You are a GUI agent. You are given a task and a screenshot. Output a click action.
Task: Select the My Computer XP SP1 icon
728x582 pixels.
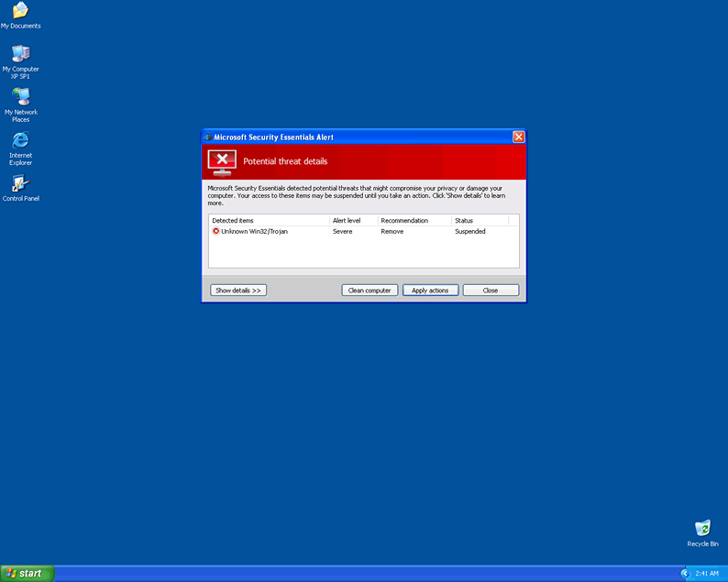tap(20, 55)
